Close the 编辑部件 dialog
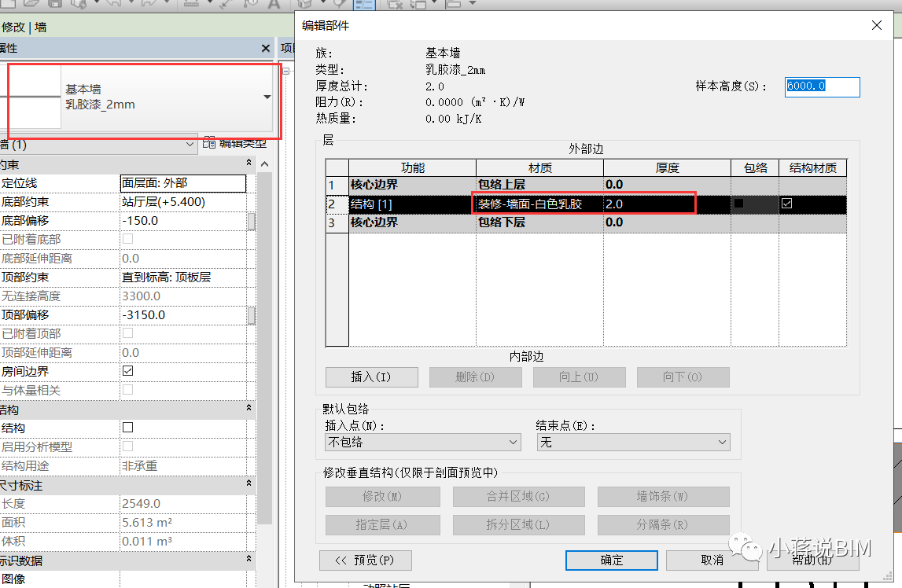The image size is (902, 588). [x=876, y=25]
